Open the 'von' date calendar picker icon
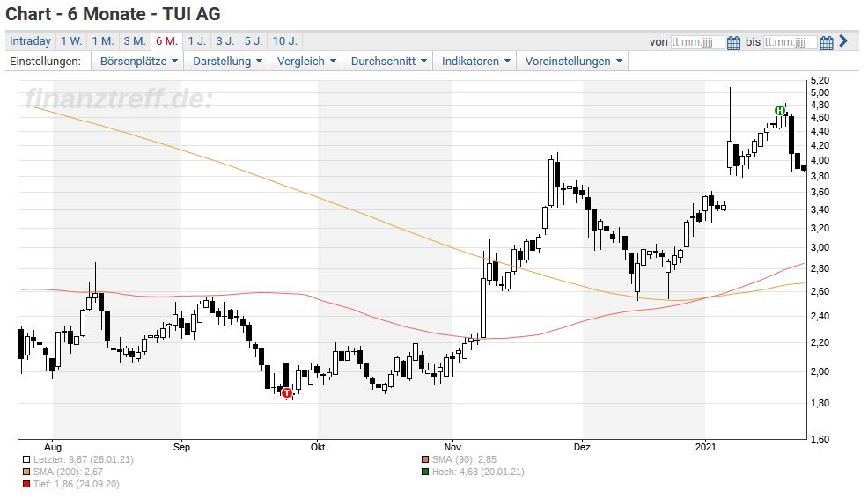868x498 pixels. (x=733, y=42)
